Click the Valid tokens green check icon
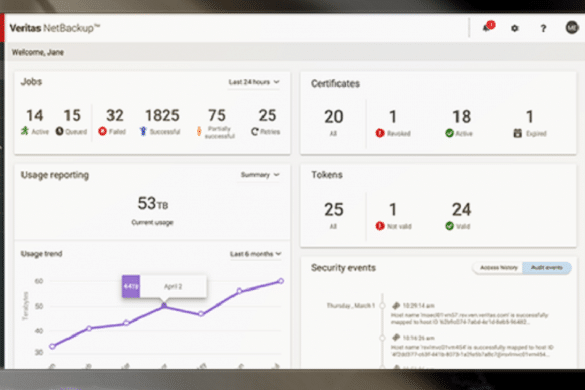The image size is (585, 390). tap(449, 226)
